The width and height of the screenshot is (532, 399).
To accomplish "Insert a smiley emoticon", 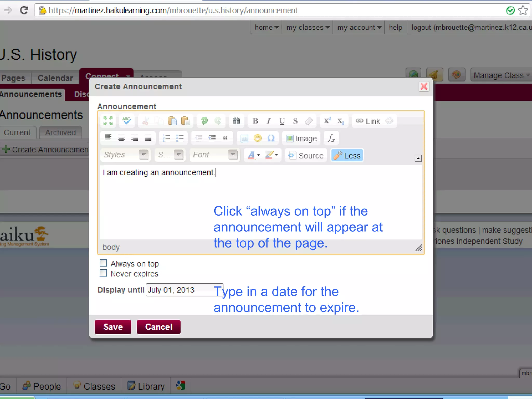I will tap(258, 138).
